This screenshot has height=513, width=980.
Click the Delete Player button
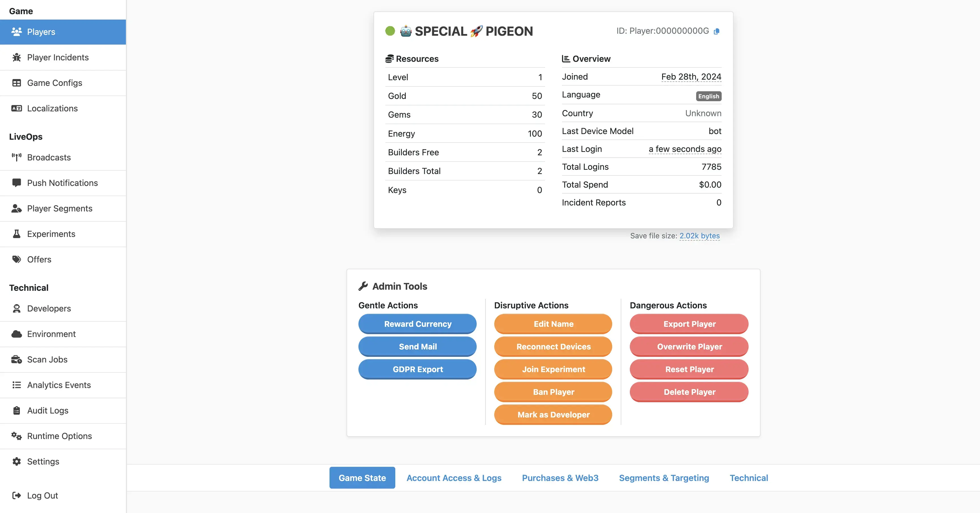tap(689, 392)
